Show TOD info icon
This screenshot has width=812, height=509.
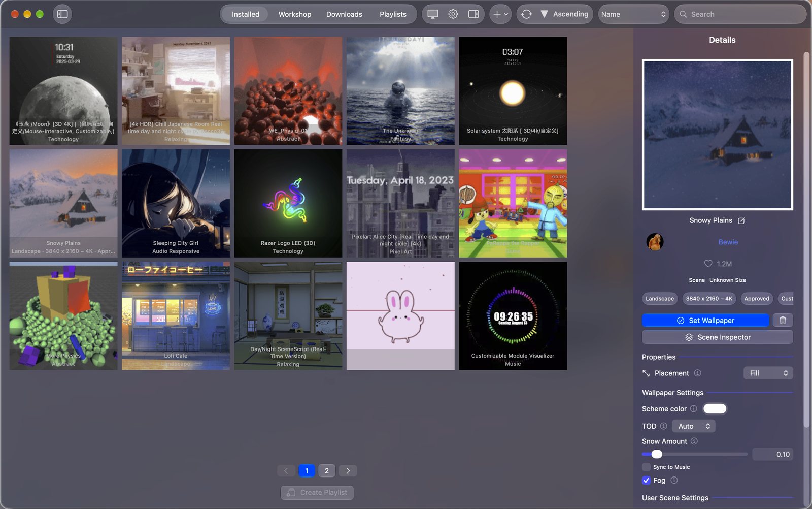click(663, 426)
